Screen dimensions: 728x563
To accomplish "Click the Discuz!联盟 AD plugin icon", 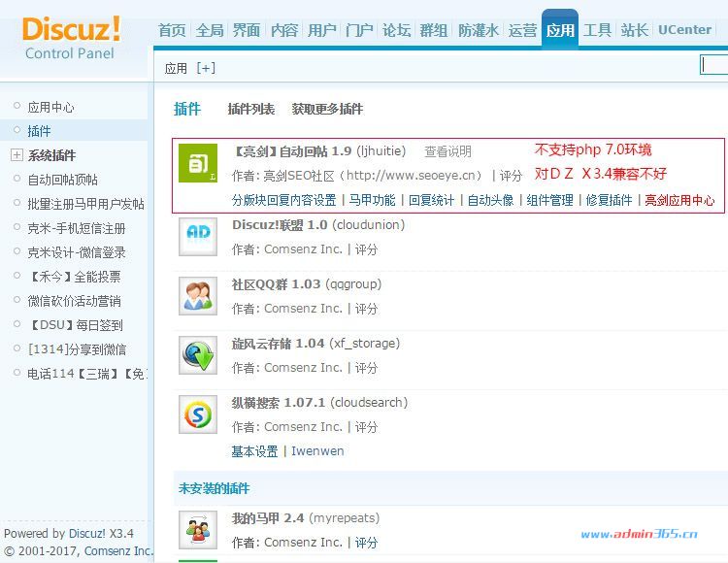I will coord(198,237).
